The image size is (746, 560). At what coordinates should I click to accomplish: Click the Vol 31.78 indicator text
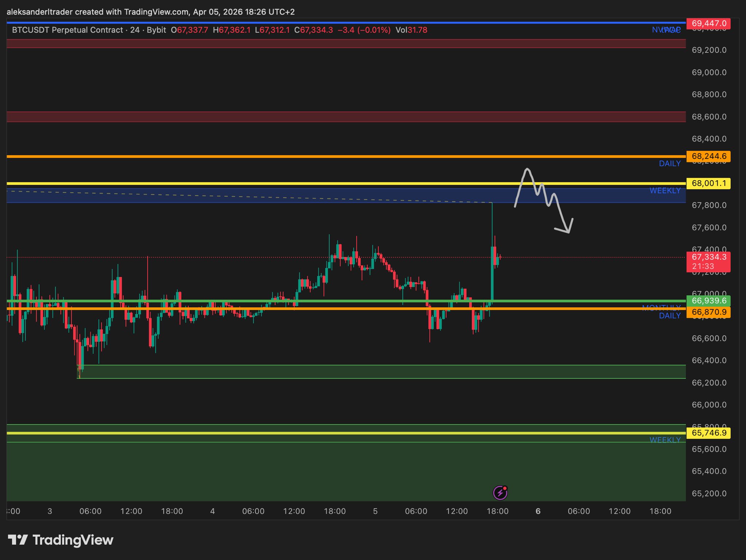pyautogui.click(x=411, y=30)
